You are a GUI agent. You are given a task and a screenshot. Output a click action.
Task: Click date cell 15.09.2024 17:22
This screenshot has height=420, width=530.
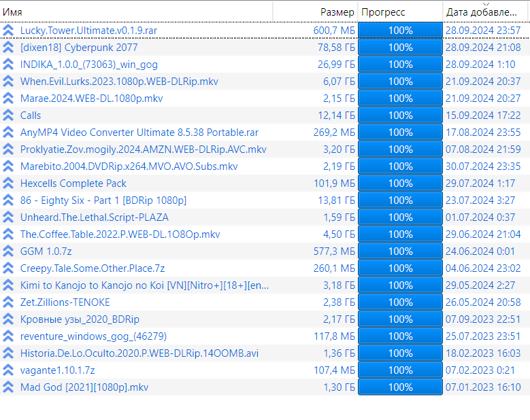point(483,116)
